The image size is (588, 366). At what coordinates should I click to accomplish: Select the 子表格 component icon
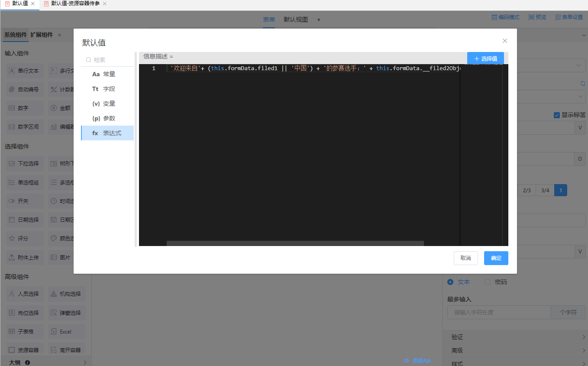pyautogui.click(x=12, y=332)
